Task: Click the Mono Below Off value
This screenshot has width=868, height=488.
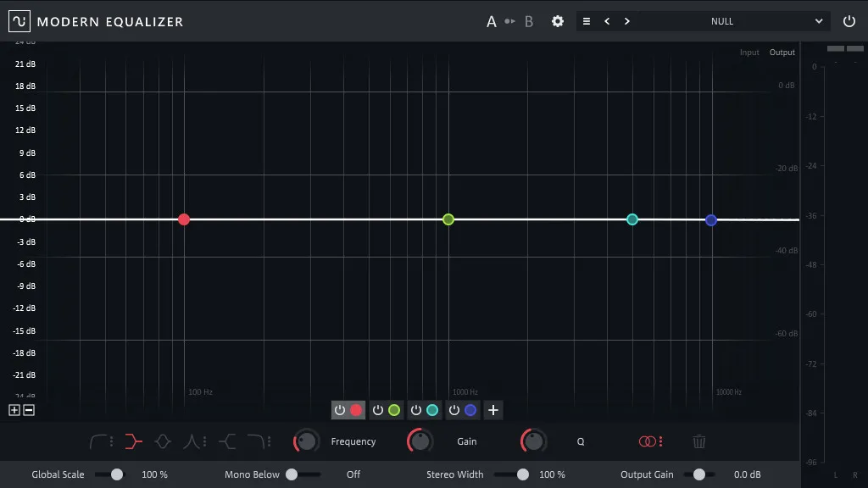Action: (x=353, y=474)
